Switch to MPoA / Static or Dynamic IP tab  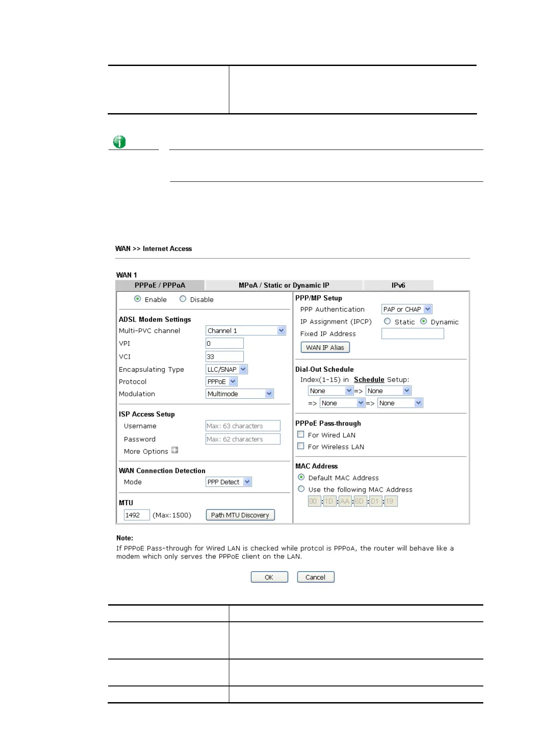click(284, 285)
